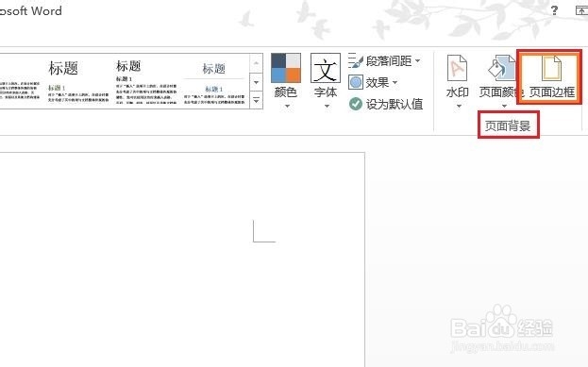The image size is (588, 367).
Task: Expand the full style set gallery
Action: coord(256,100)
